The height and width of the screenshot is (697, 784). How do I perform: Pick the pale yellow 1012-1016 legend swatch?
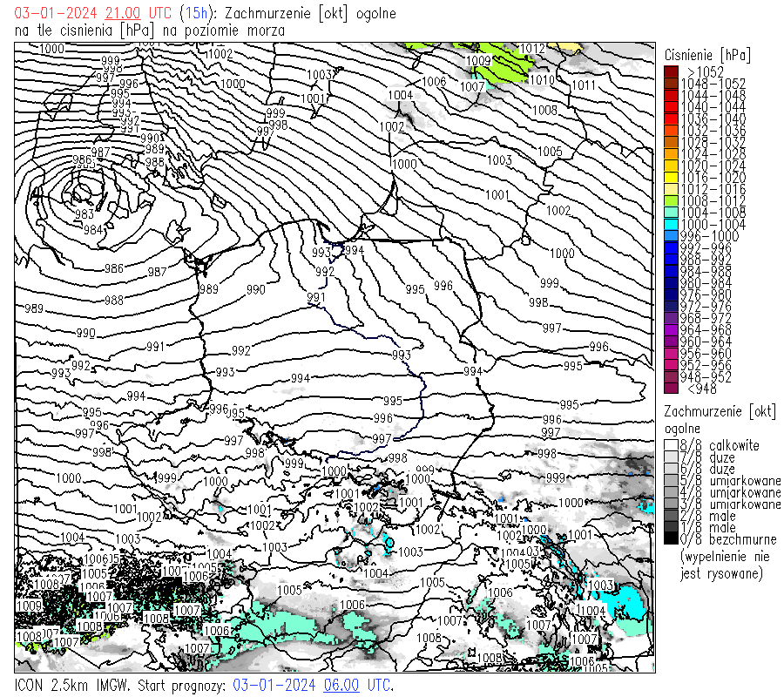click(x=671, y=189)
